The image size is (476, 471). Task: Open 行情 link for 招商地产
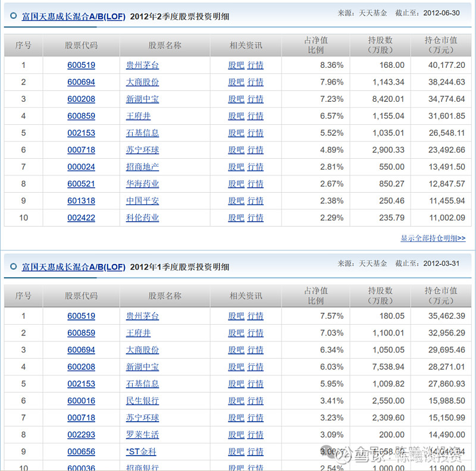pos(255,167)
